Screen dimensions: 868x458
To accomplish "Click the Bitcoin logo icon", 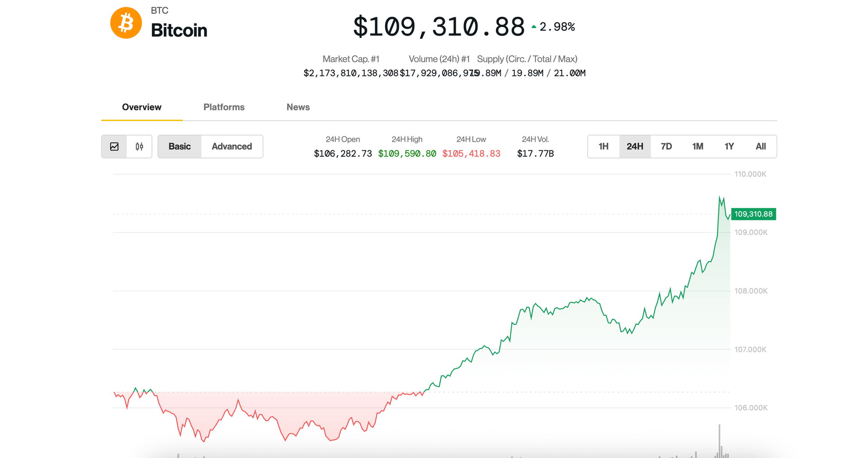I will coord(126,23).
